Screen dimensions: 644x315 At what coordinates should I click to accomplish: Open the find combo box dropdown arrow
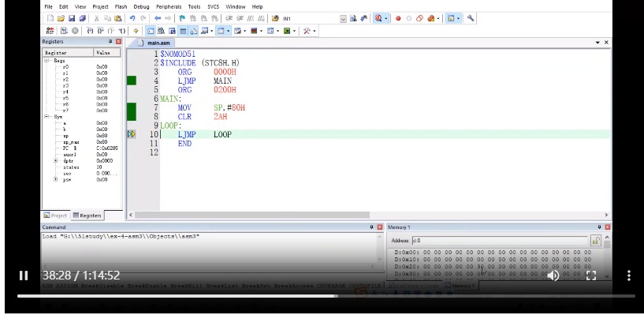click(344, 19)
